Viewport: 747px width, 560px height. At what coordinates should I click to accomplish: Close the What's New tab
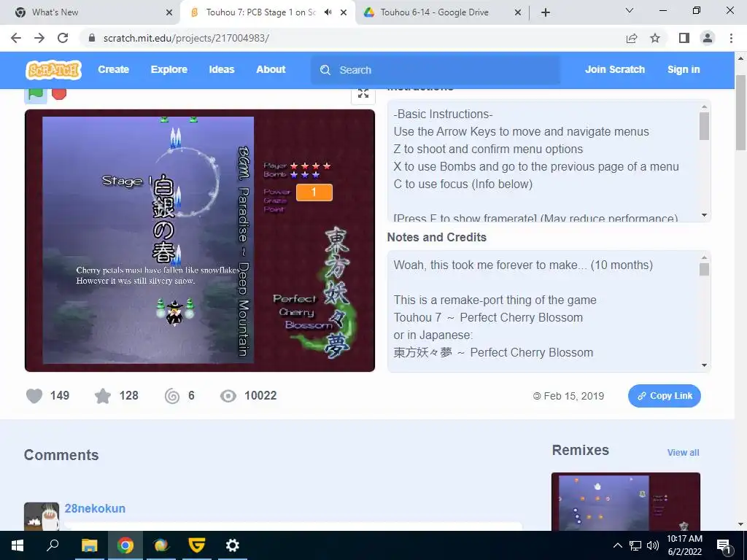pyautogui.click(x=169, y=12)
